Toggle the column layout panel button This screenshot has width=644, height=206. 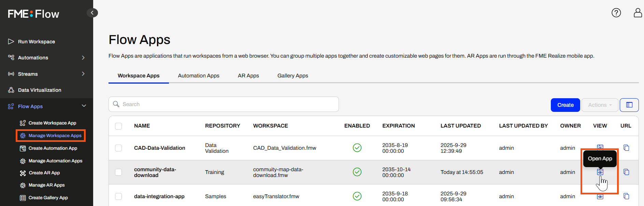click(x=629, y=105)
